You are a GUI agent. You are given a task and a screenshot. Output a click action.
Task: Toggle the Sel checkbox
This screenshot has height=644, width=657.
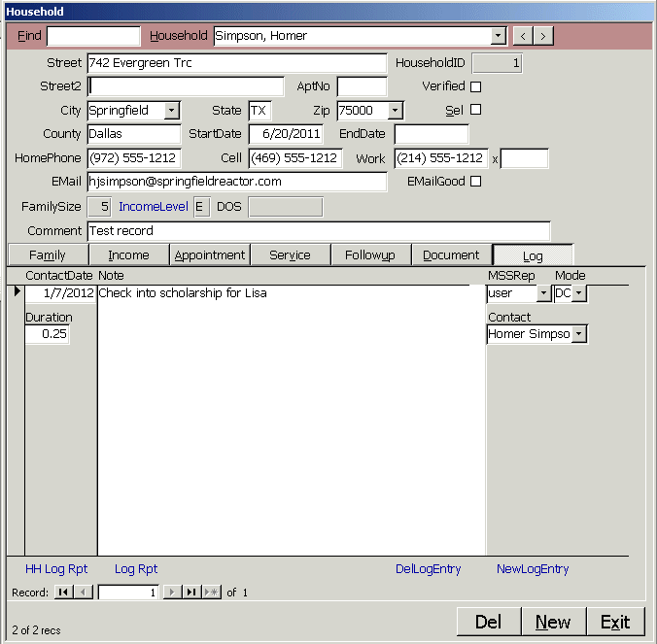click(476, 110)
